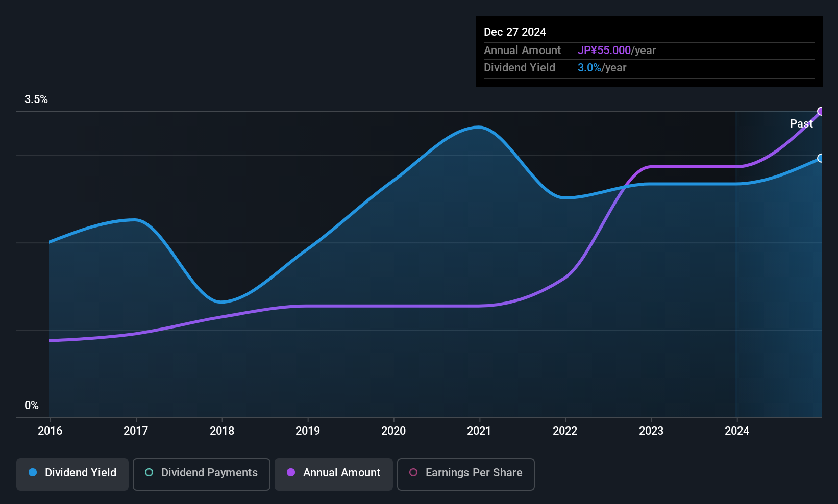Click the 0% y-axis label
838x504 pixels.
click(32, 406)
